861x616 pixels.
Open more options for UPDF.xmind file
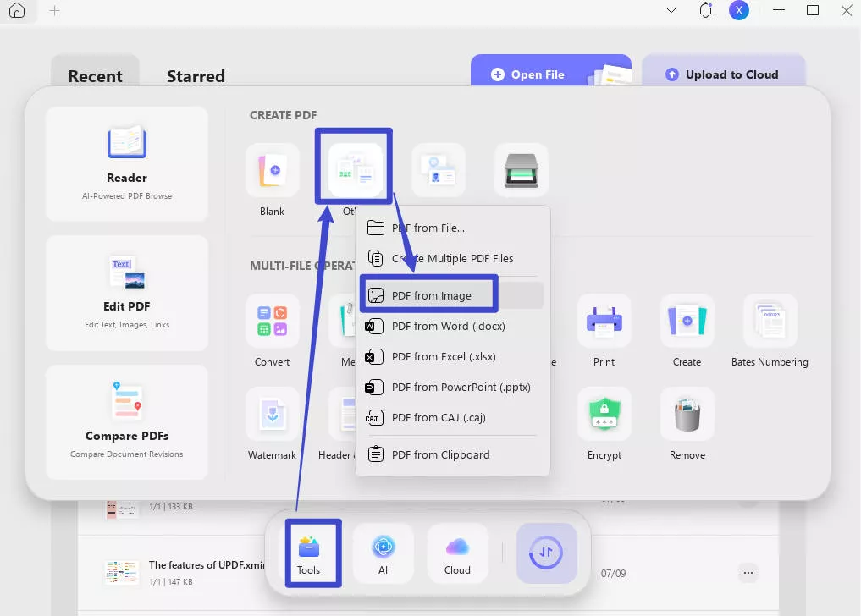point(748,573)
